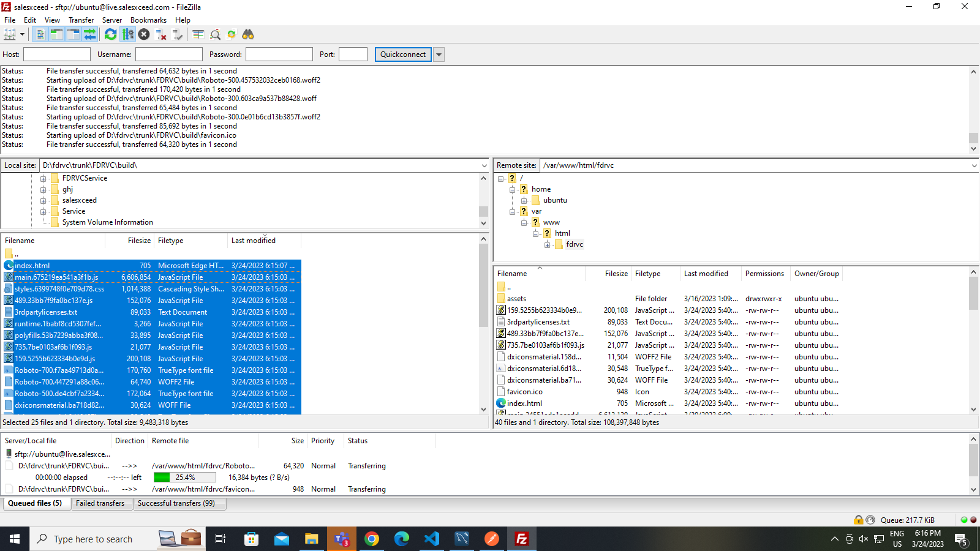Toggle processing of the transfer queue
Image resolution: width=980 pixels, height=551 pixels.
coord(127,35)
